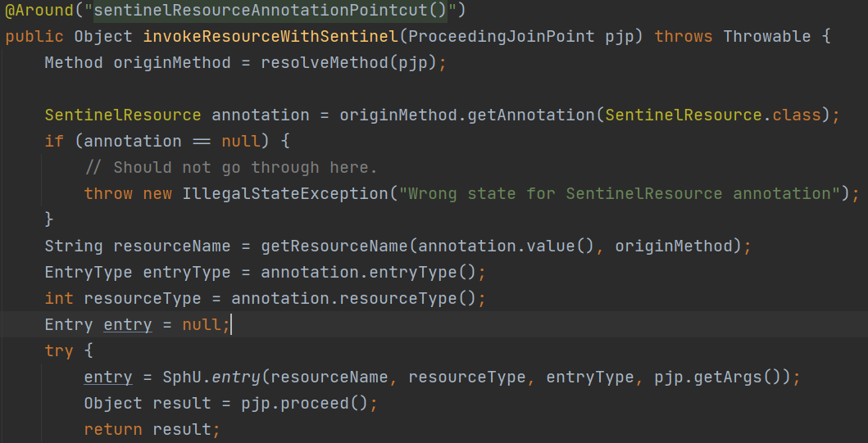The image size is (868, 443).
Task: Click the getResourceName method call
Action: point(334,246)
